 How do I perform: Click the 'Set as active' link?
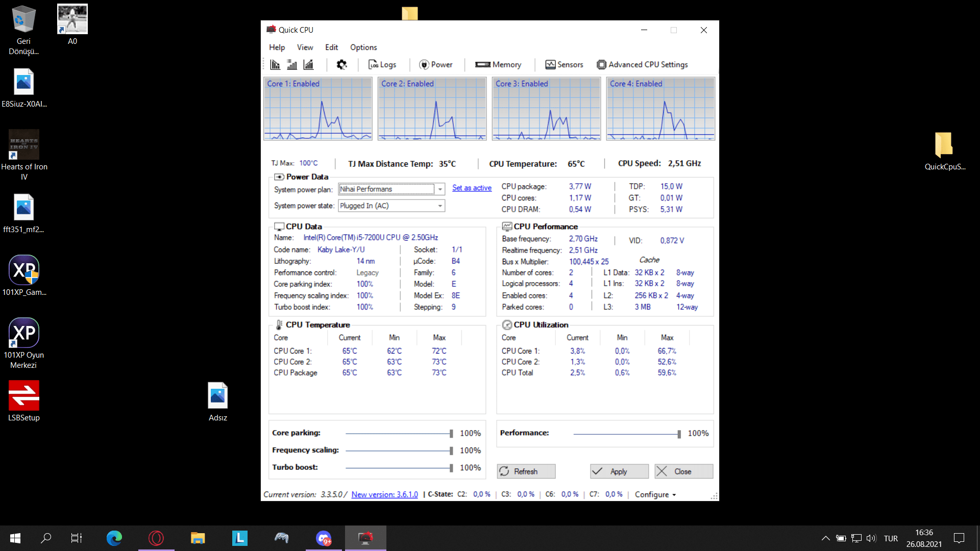tap(472, 188)
